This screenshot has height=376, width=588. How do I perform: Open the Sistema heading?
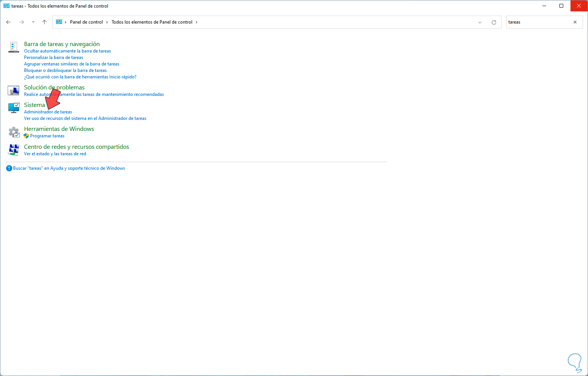coord(34,105)
